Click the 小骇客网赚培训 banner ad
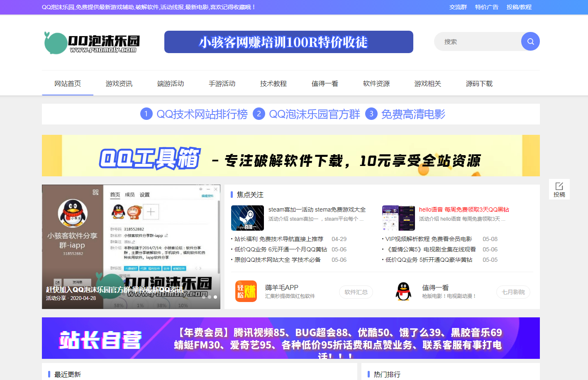Image resolution: width=588 pixels, height=380 pixels. click(288, 42)
